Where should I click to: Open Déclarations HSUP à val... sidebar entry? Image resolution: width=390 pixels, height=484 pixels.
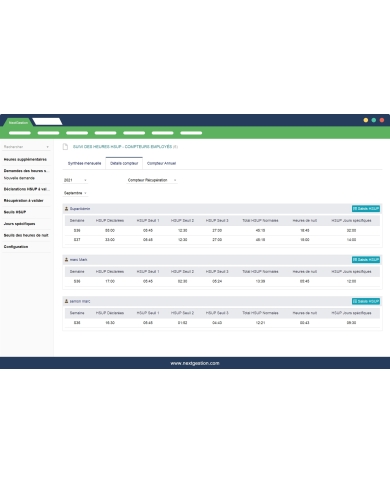26,189
